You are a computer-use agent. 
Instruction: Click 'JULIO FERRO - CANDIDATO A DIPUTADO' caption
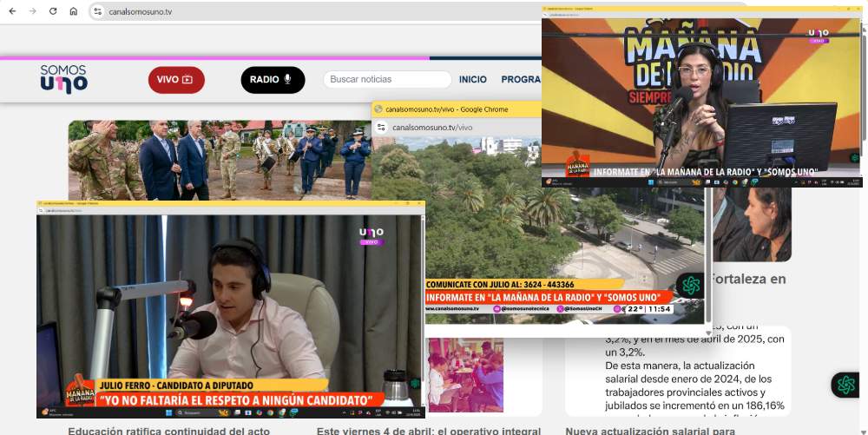(176, 386)
